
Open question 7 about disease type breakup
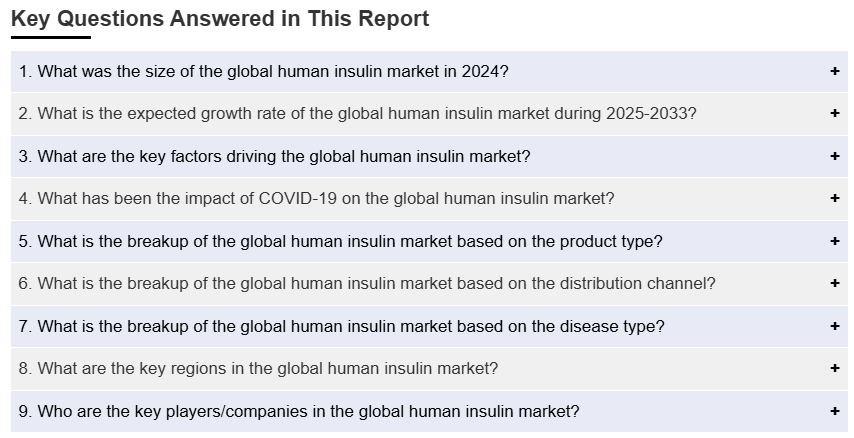click(341, 326)
